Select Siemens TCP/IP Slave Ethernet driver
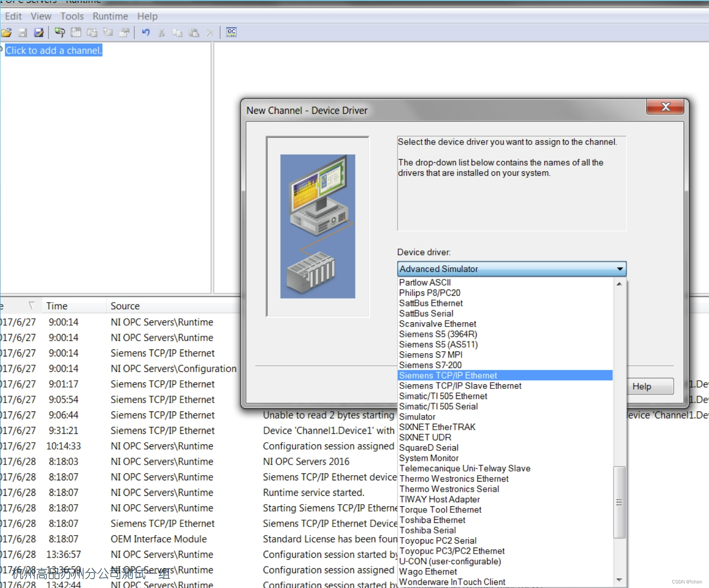This screenshot has height=588, width=709. click(x=505, y=386)
